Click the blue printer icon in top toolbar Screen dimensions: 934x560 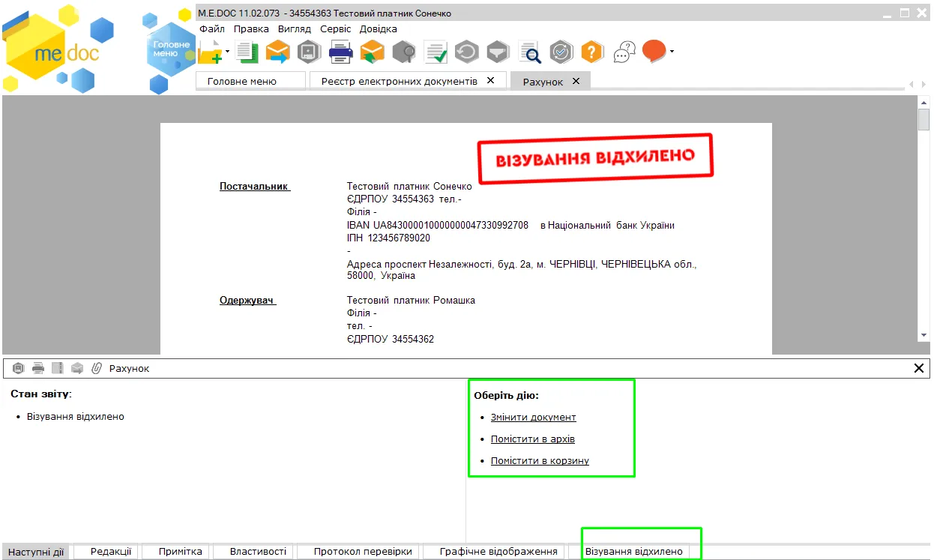[x=341, y=52]
